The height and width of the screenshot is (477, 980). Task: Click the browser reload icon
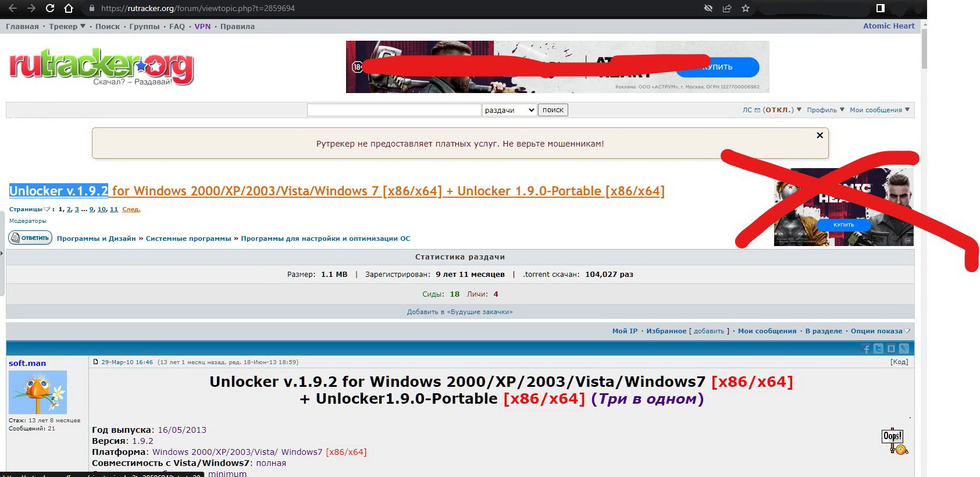(50, 8)
